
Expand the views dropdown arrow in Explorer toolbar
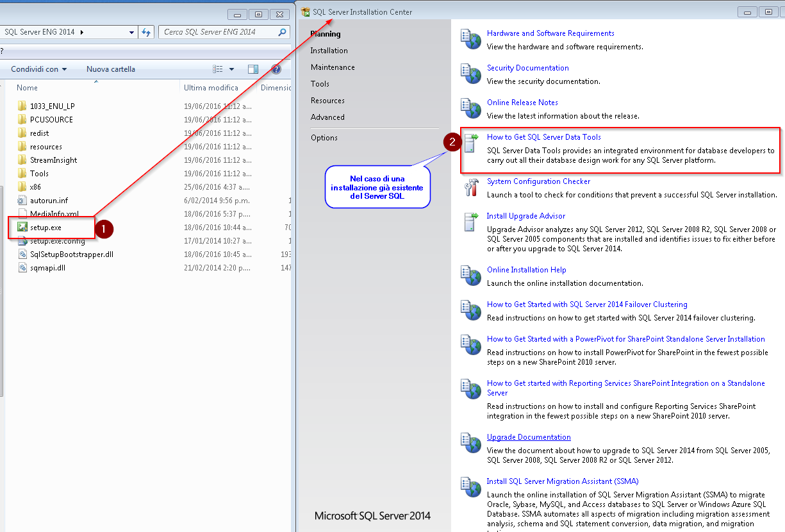[x=231, y=69]
